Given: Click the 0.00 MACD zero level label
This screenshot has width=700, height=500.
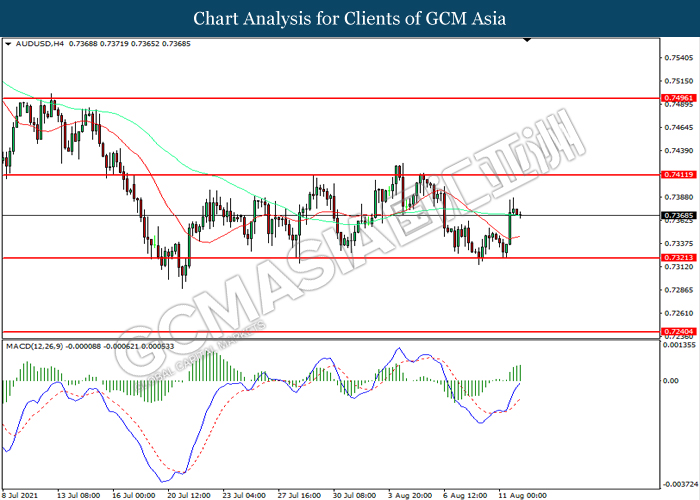Looking at the screenshot, I should click(673, 381).
